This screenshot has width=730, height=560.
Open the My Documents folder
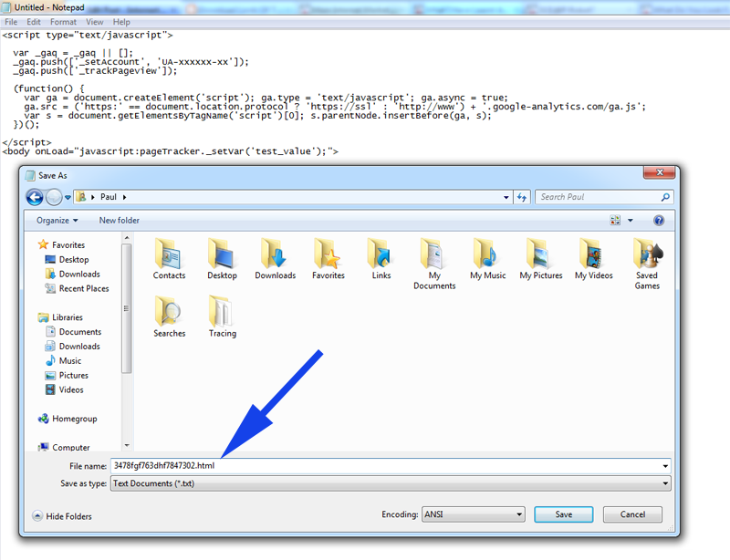coord(434,264)
